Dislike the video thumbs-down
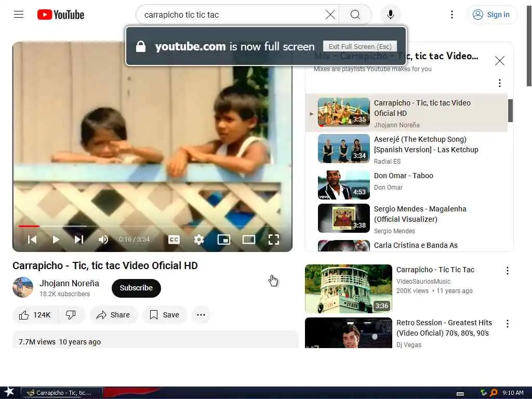Viewport: 532px width, 399px height. coord(71,315)
